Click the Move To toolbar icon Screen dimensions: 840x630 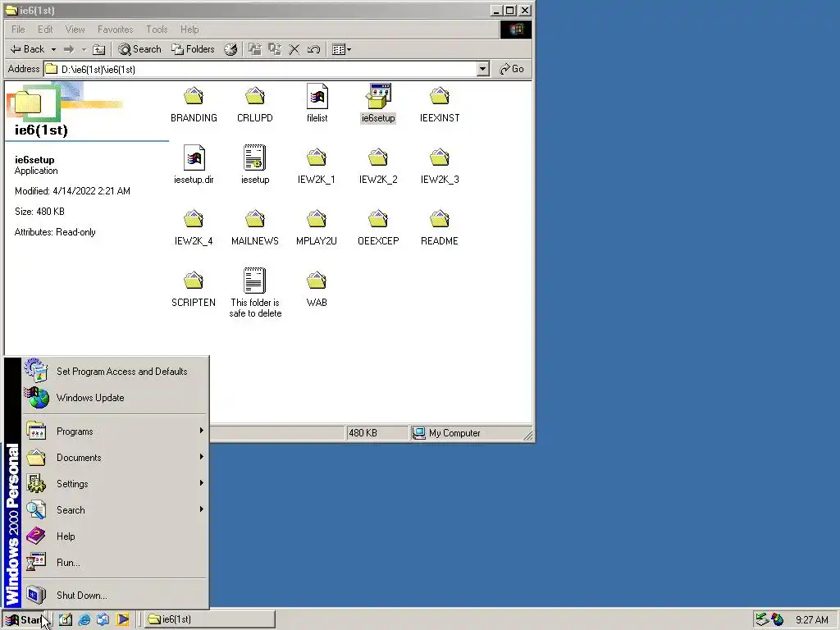(255, 49)
